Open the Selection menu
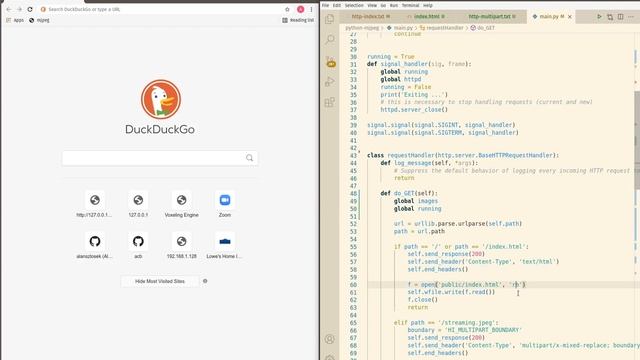Viewport: 640px width, 360px height. 354,5
